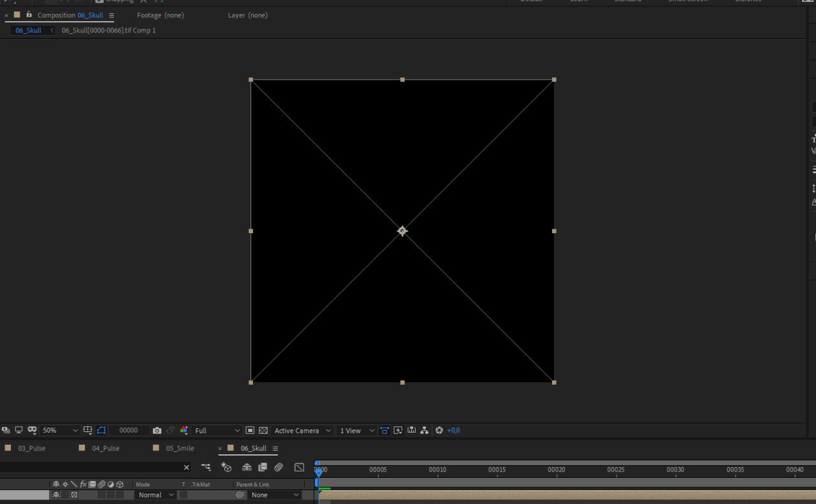Screen dimensions: 816x504
Task: Click the TrkMat column header
Action: coord(201,485)
